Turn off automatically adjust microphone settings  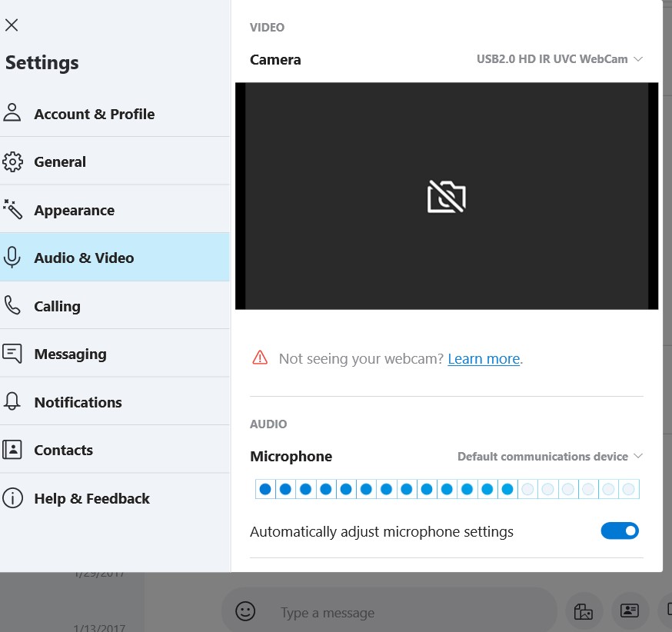(620, 531)
